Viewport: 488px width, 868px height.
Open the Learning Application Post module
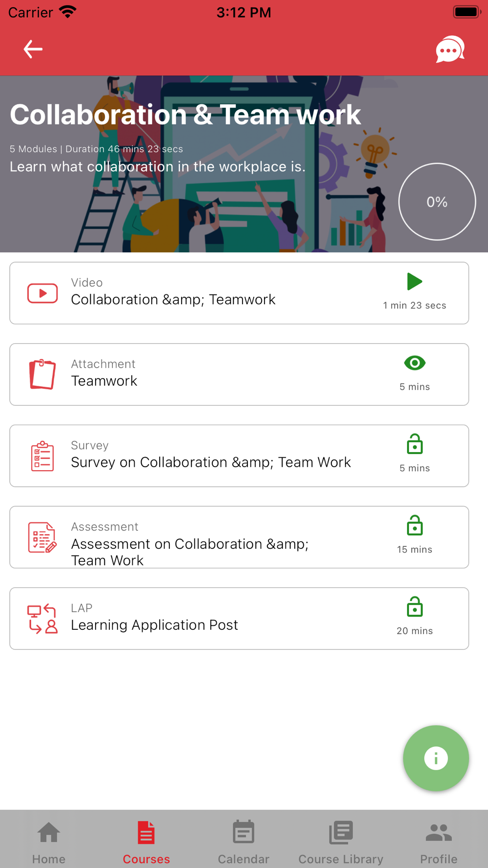click(x=239, y=619)
